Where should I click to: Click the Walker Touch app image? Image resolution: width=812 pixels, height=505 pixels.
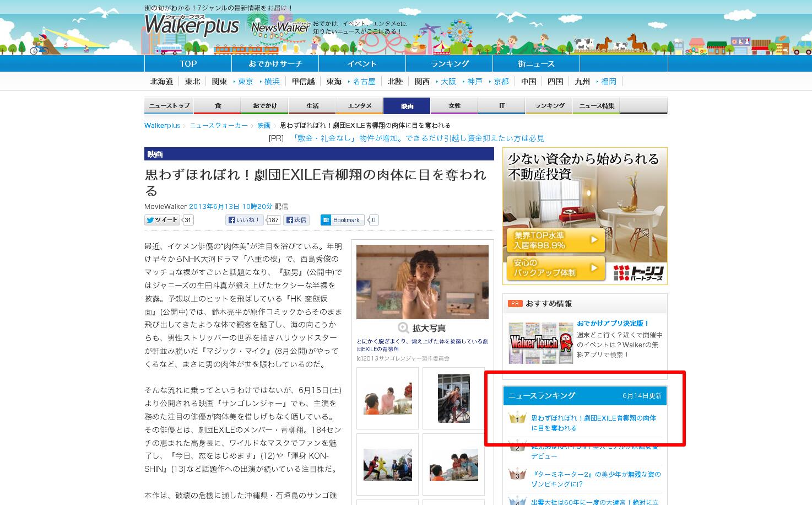(x=541, y=343)
